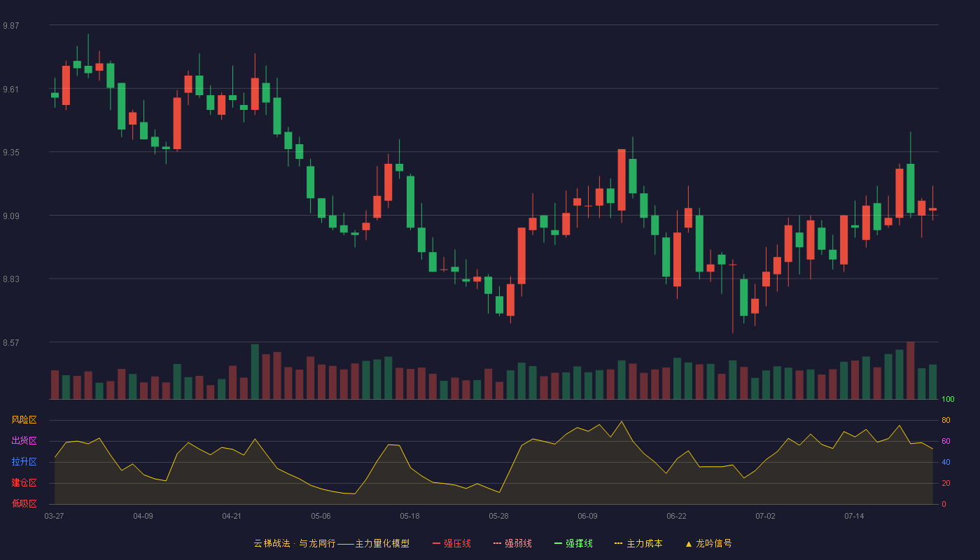
Task: Click the 05-18 date label
Action: [409, 516]
